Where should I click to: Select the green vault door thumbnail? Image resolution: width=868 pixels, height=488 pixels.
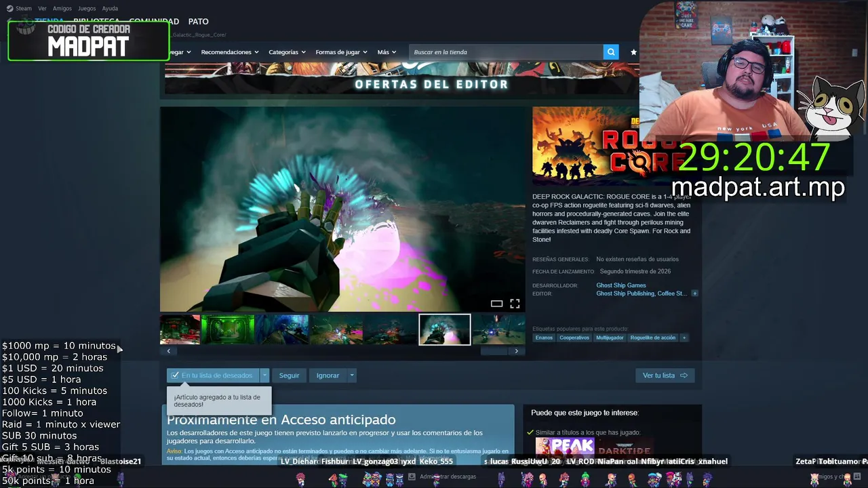228,329
